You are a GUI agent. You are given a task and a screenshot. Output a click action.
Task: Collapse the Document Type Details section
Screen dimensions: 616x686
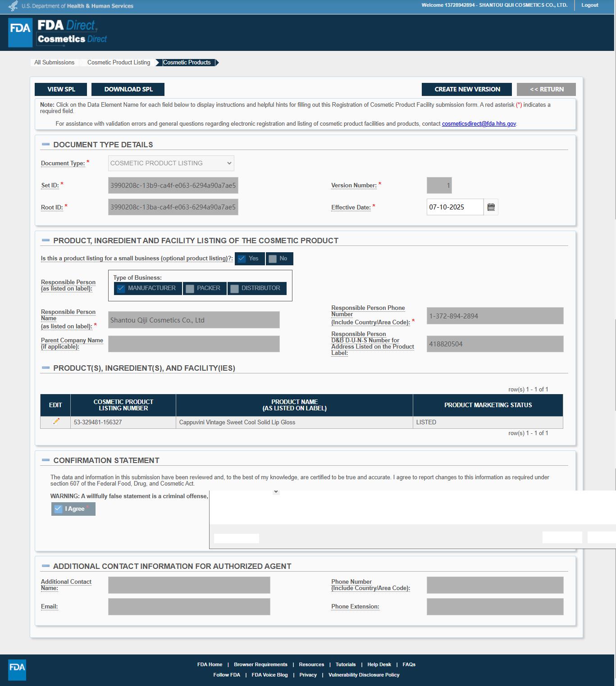[46, 145]
